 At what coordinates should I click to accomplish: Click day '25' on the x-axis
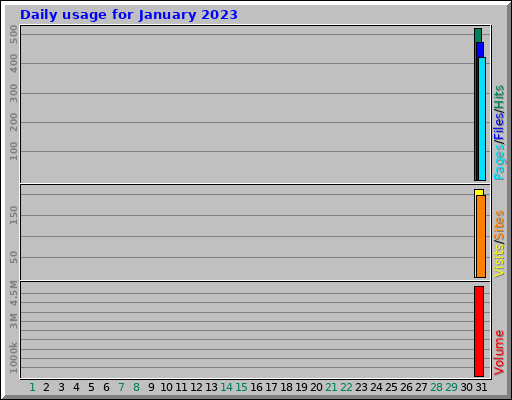[391, 387]
